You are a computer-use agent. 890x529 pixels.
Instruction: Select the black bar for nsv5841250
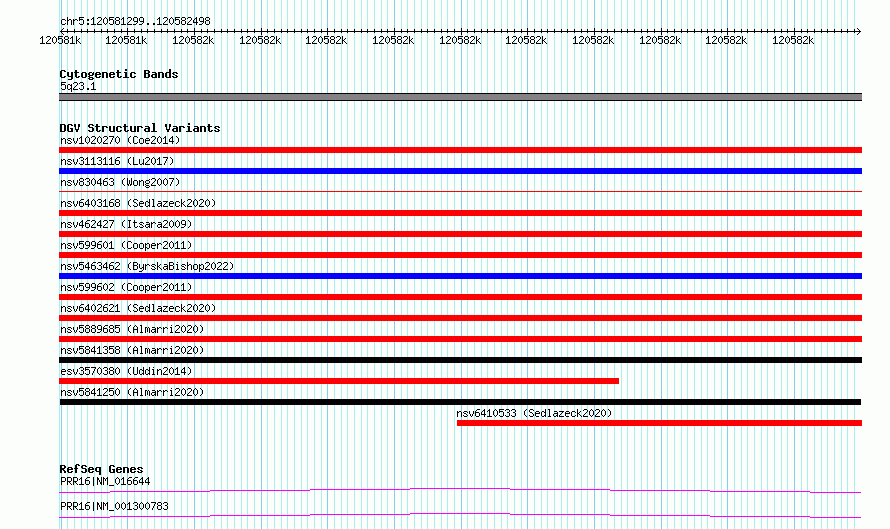(460, 402)
